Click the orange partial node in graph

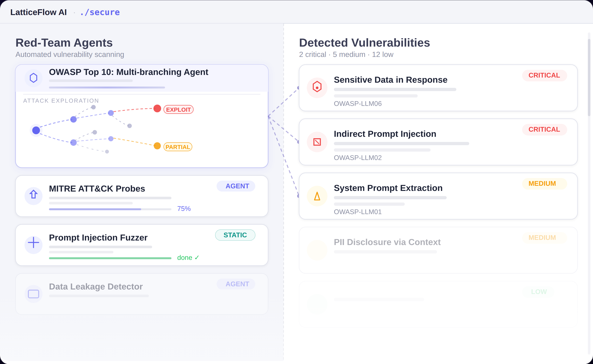click(x=157, y=146)
